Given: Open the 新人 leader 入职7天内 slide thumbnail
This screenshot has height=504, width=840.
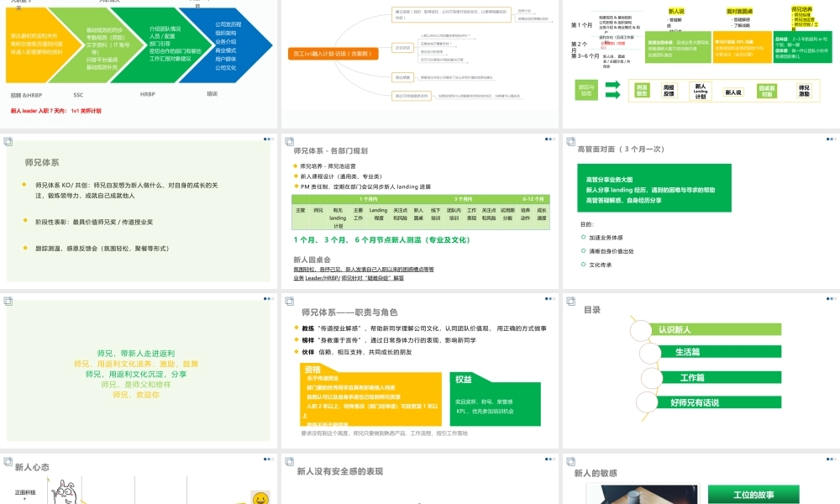Looking at the screenshot, I should (x=139, y=59).
